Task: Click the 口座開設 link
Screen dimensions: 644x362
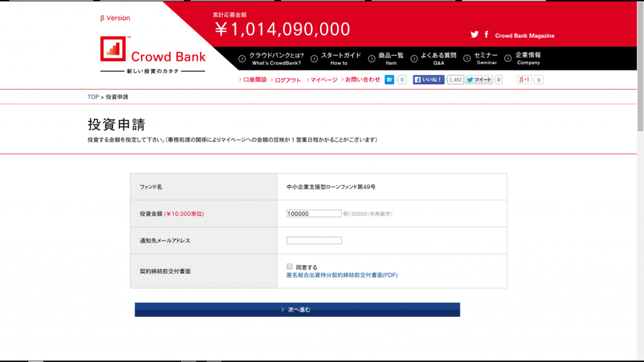Action: [255, 80]
